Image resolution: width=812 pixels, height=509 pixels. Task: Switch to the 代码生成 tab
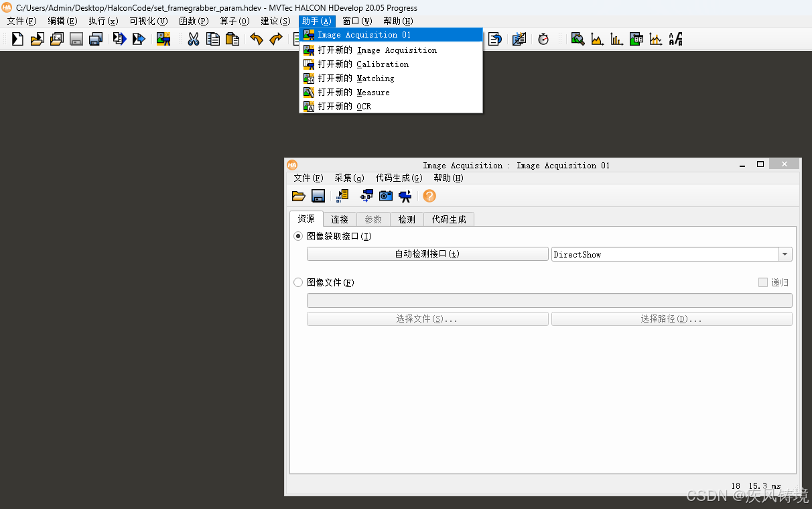[x=449, y=219]
